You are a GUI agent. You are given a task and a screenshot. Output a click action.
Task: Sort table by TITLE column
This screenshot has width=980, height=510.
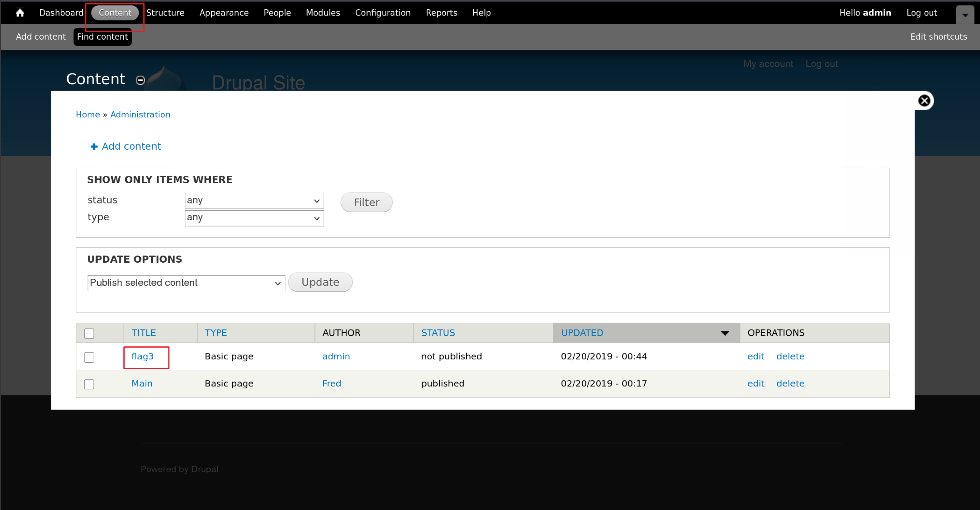[144, 333]
